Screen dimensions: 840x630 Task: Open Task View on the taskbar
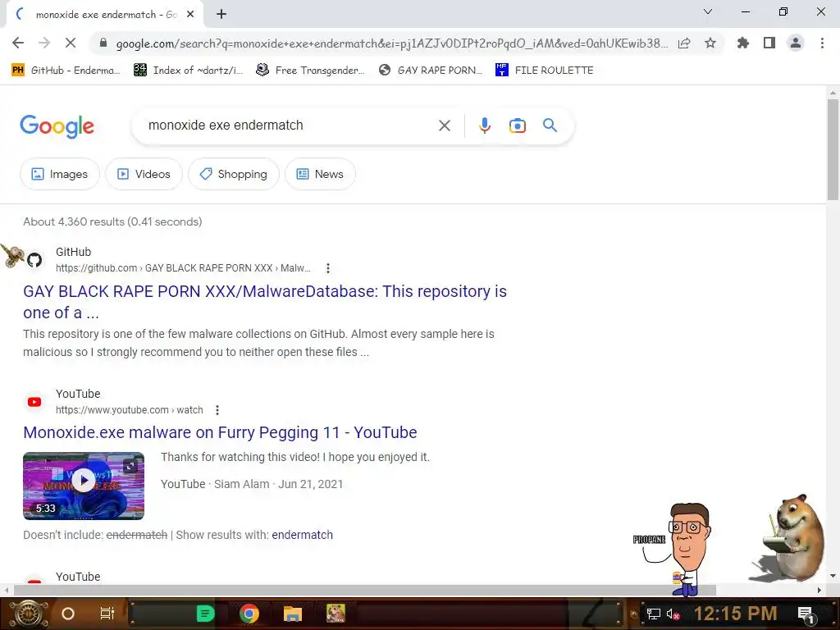coord(107,614)
